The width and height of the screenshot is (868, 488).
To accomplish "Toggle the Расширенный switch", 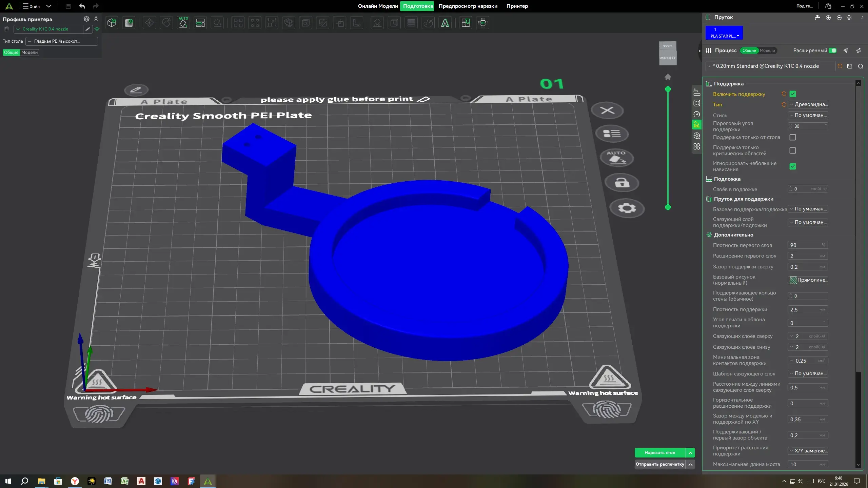I will click(833, 50).
